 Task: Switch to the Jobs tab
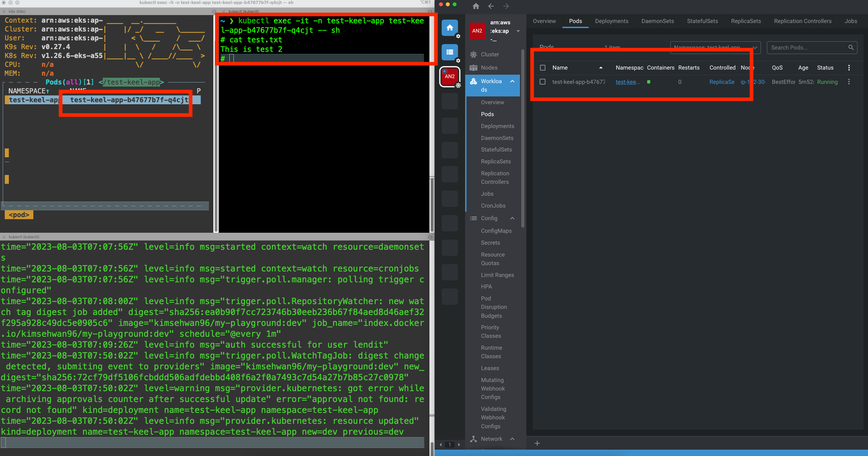(851, 21)
